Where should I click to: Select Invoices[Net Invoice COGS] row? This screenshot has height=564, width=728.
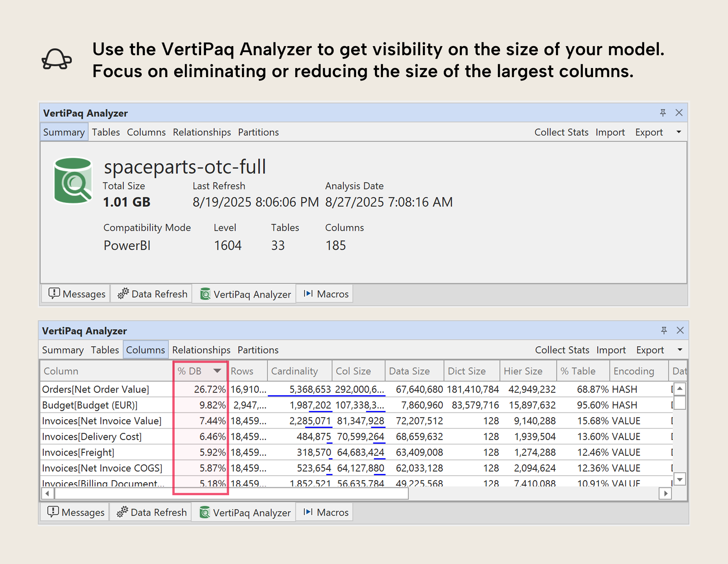pos(357,468)
